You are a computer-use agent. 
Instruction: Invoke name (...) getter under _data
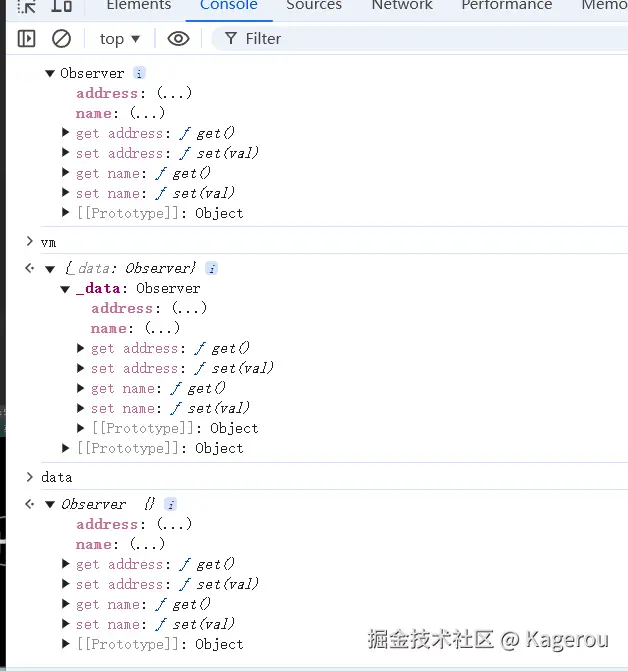(162, 328)
